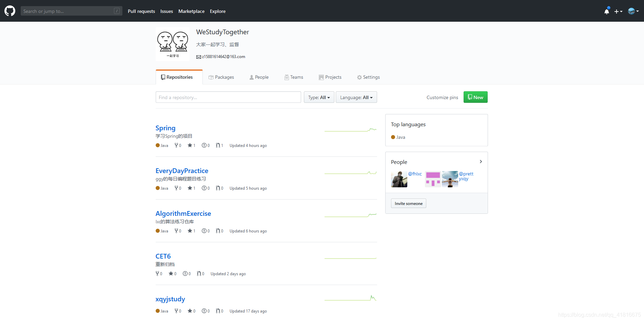Open Pull requests in the top navigation

[141, 11]
